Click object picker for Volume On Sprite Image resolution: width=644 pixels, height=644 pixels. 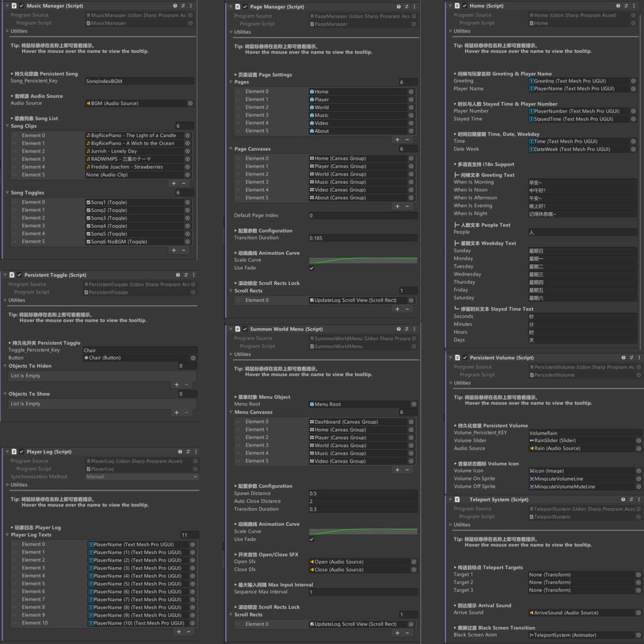click(639, 479)
